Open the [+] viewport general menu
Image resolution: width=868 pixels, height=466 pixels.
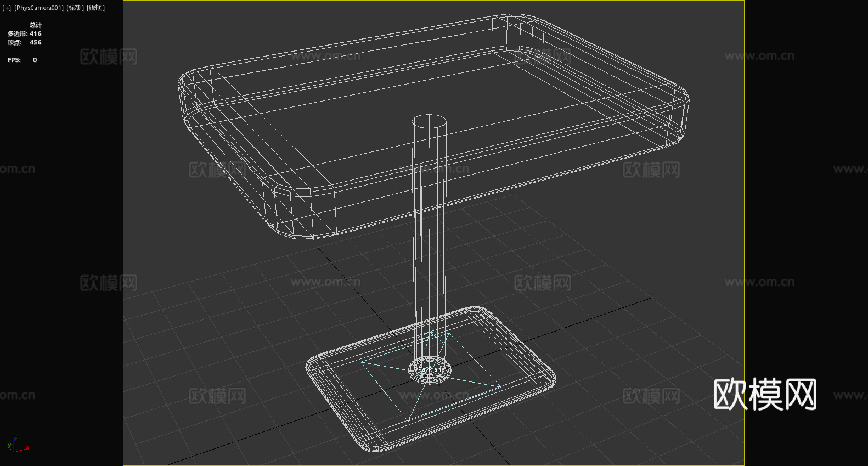(7, 8)
